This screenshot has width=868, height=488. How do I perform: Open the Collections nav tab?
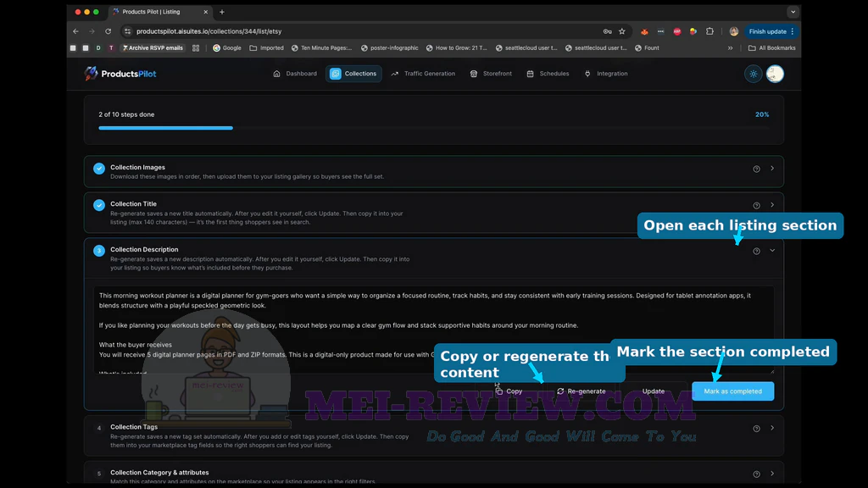click(x=353, y=74)
